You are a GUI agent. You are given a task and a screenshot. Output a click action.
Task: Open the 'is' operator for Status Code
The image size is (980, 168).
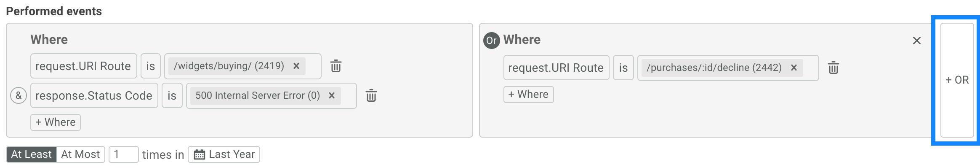172,95
